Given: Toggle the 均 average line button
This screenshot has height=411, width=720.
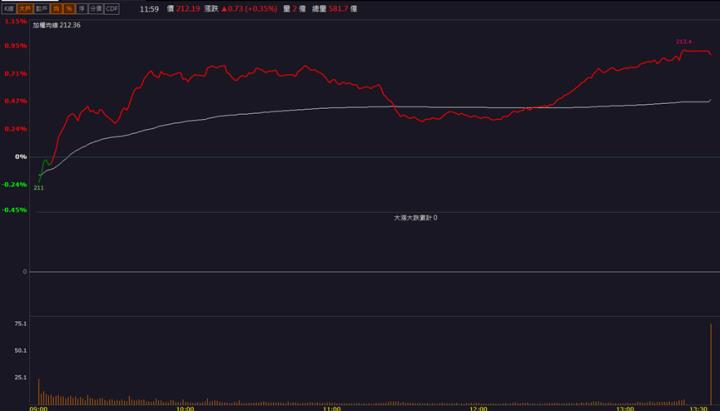Looking at the screenshot, I should click(57, 8).
